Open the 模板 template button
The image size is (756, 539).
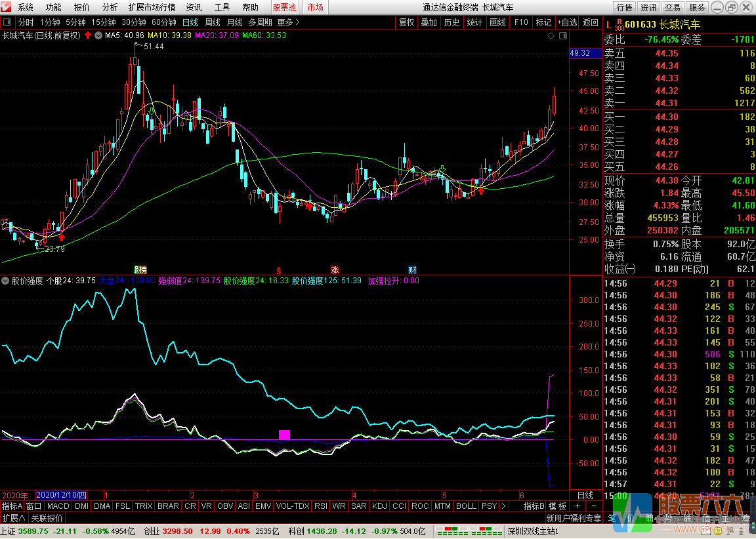point(557,506)
